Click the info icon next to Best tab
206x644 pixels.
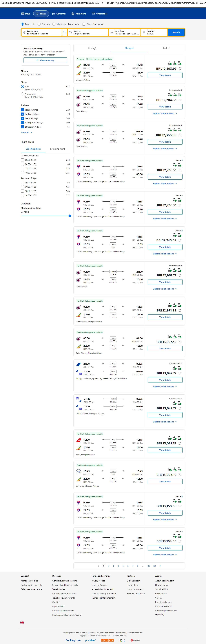click(95, 48)
